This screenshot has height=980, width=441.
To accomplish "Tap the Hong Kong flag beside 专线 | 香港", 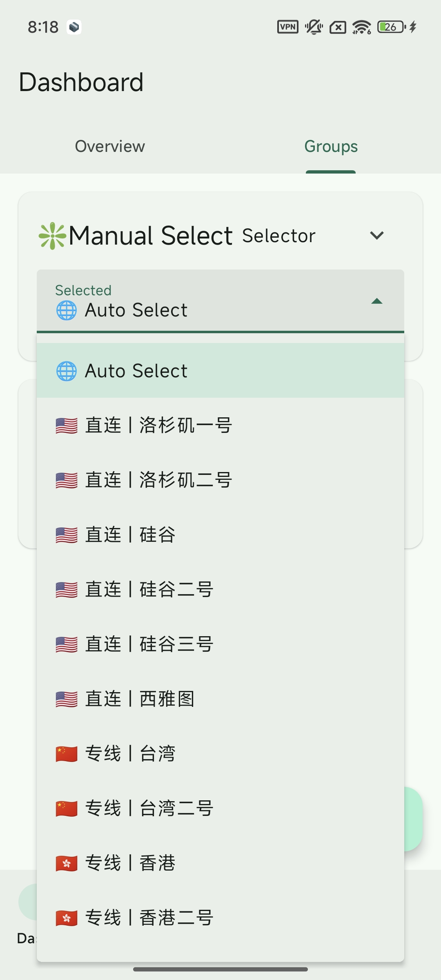I will pyautogui.click(x=67, y=863).
